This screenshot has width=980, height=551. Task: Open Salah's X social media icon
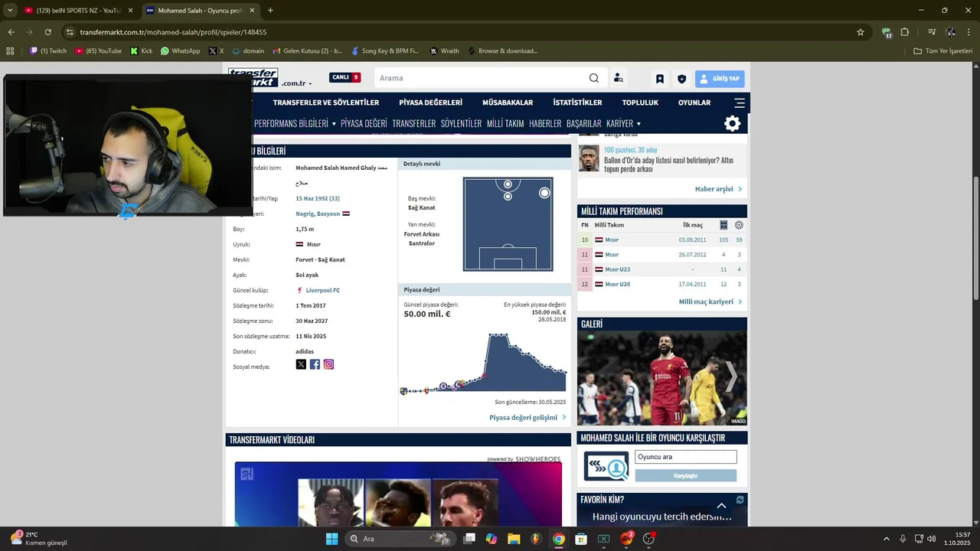(301, 364)
